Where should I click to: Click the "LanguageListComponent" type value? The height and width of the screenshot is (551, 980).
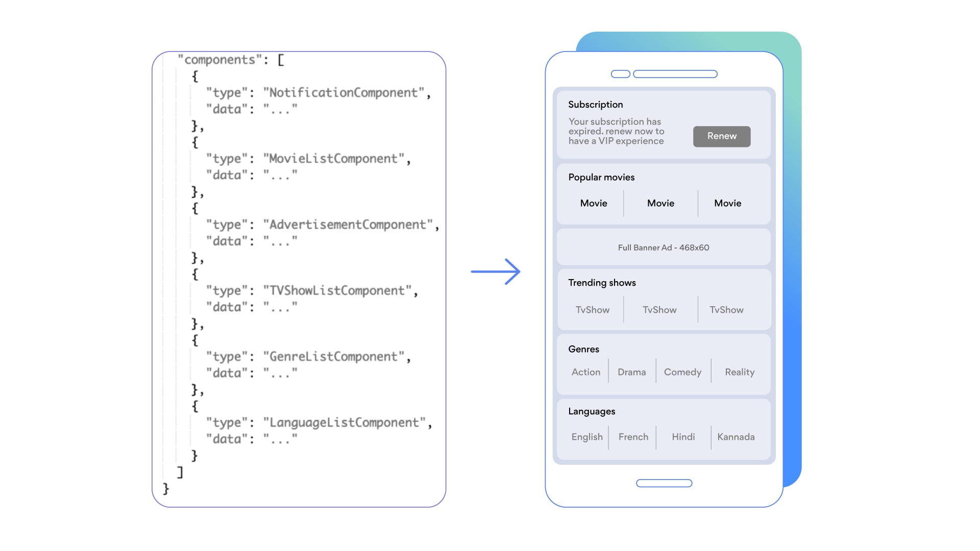[x=345, y=422]
